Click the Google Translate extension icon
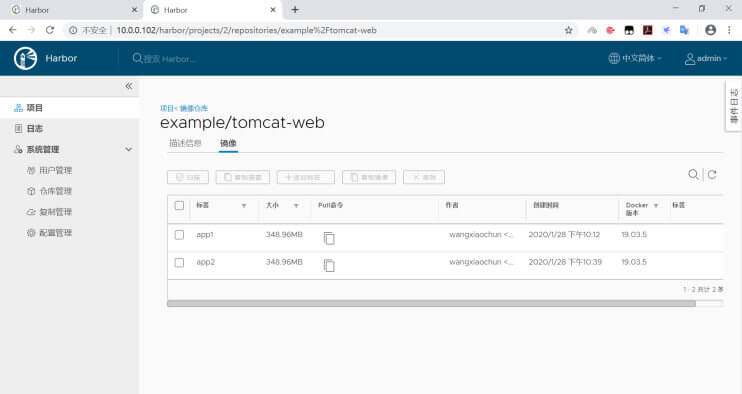 point(684,30)
